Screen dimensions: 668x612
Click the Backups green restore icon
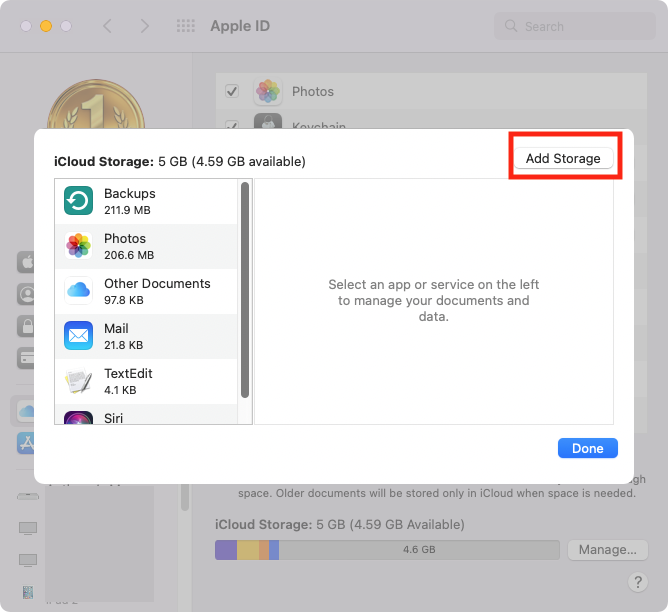(x=78, y=201)
